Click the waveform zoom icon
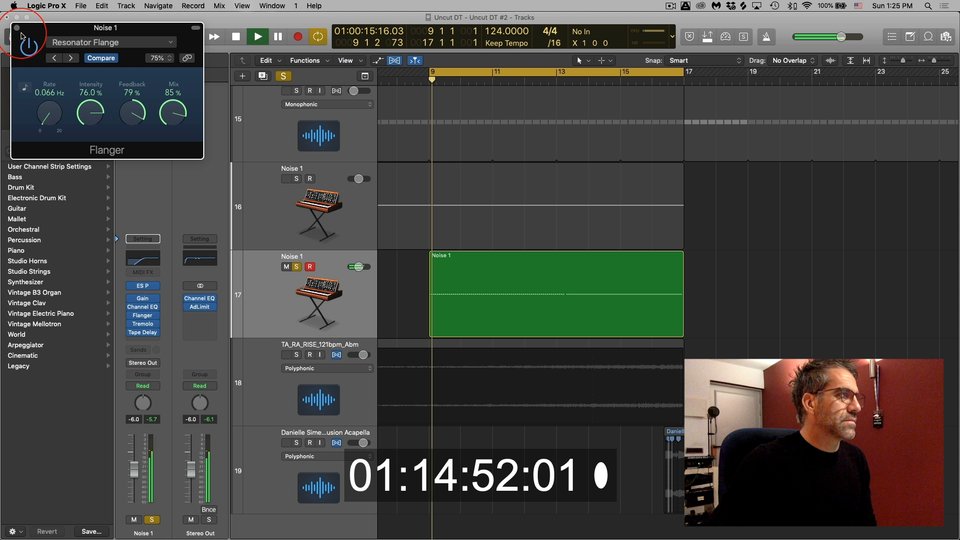This screenshot has width=960, height=540. [x=830, y=61]
